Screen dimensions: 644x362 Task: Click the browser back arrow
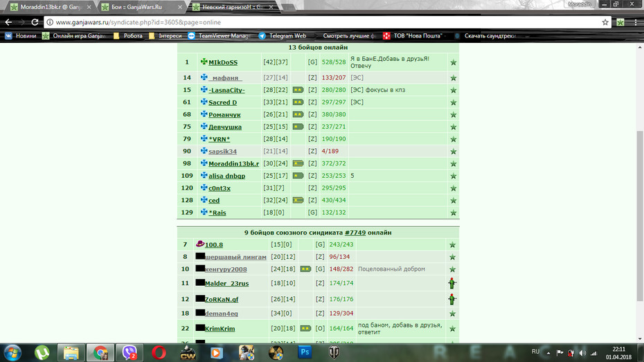(x=8, y=22)
